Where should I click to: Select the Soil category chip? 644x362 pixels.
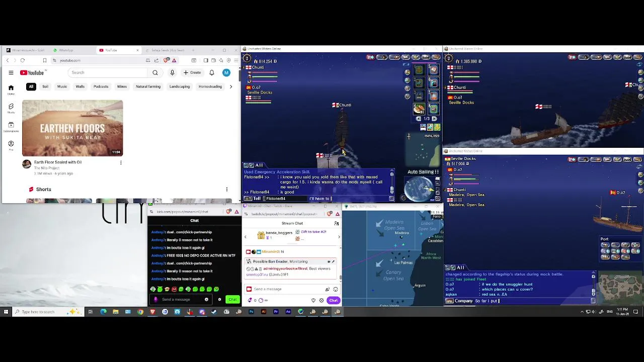(45, 86)
